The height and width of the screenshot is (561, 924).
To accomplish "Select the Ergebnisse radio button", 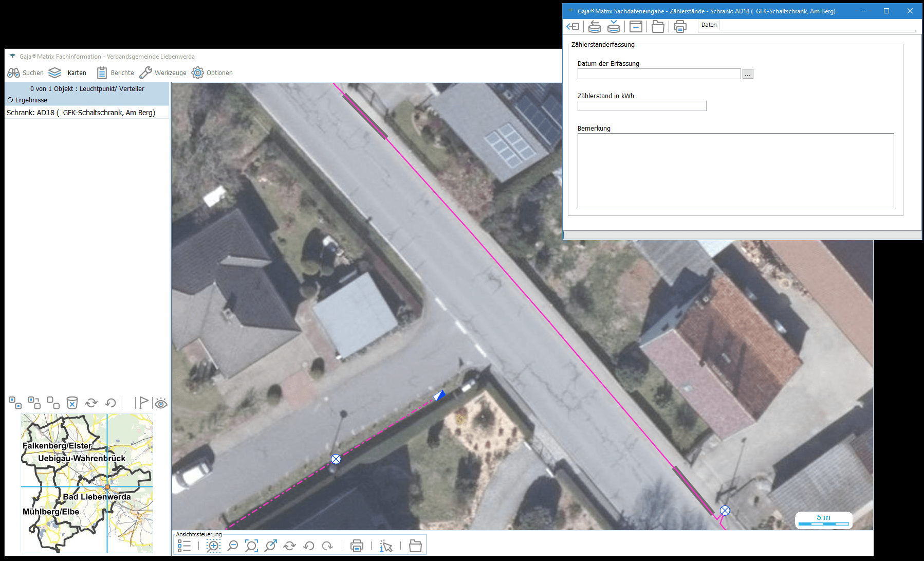I will coord(10,100).
